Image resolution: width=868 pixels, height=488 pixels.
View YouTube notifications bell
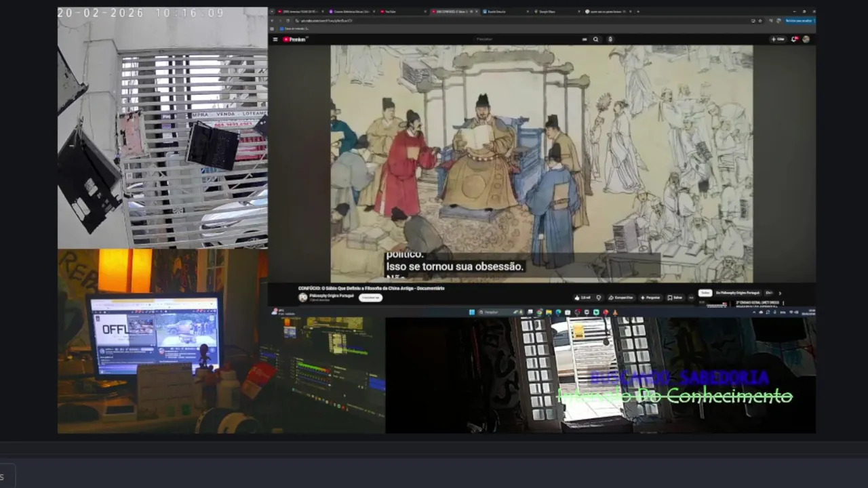[794, 39]
